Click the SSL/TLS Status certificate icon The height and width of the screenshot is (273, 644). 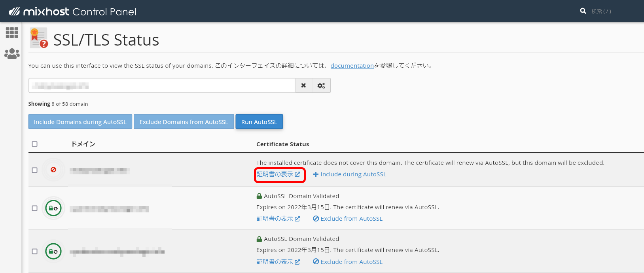click(x=39, y=38)
